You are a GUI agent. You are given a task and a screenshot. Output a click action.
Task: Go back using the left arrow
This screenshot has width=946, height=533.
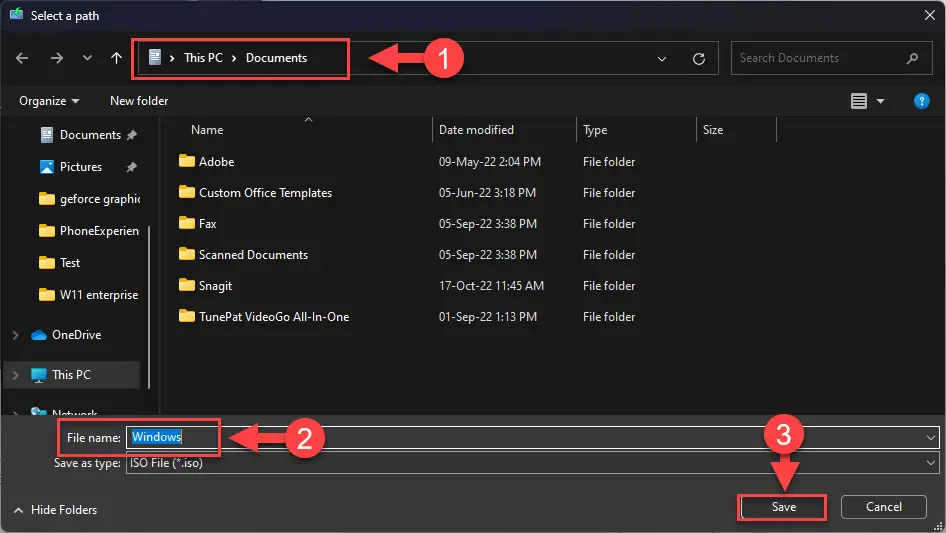point(22,58)
